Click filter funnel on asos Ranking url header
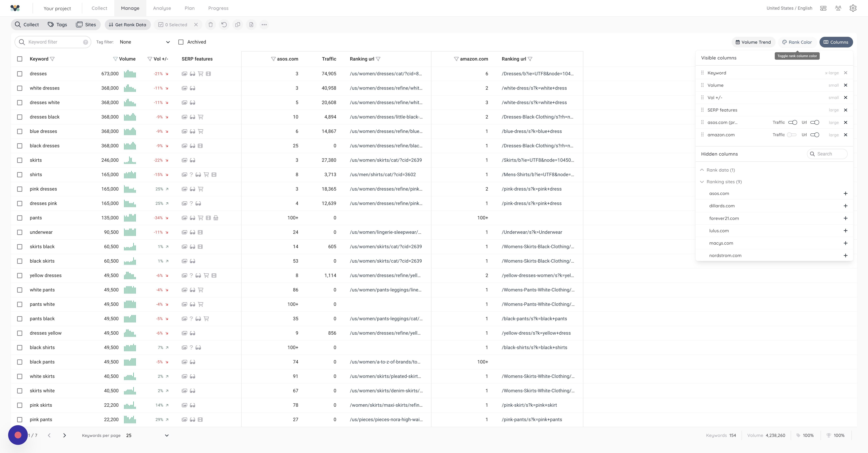The image size is (868, 453). point(378,59)
